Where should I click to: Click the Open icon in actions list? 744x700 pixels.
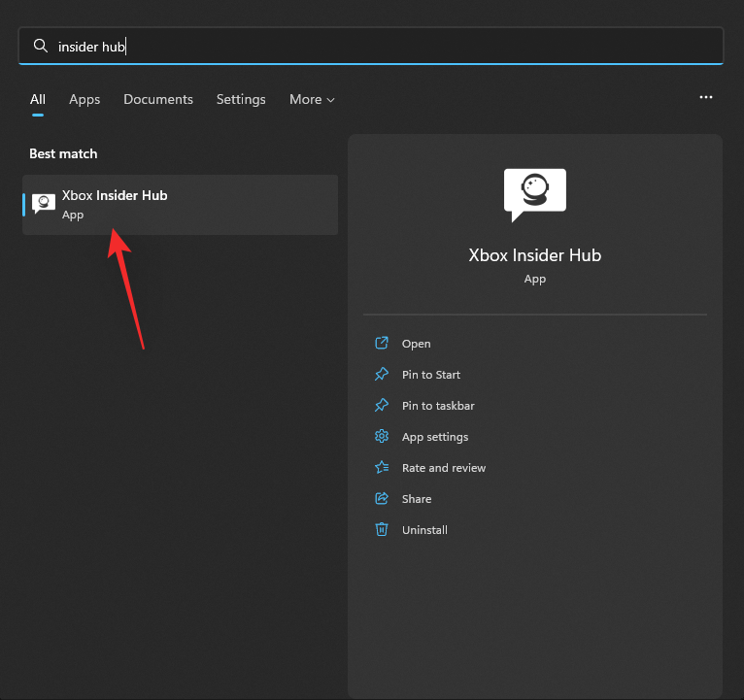tap(382, 344)
